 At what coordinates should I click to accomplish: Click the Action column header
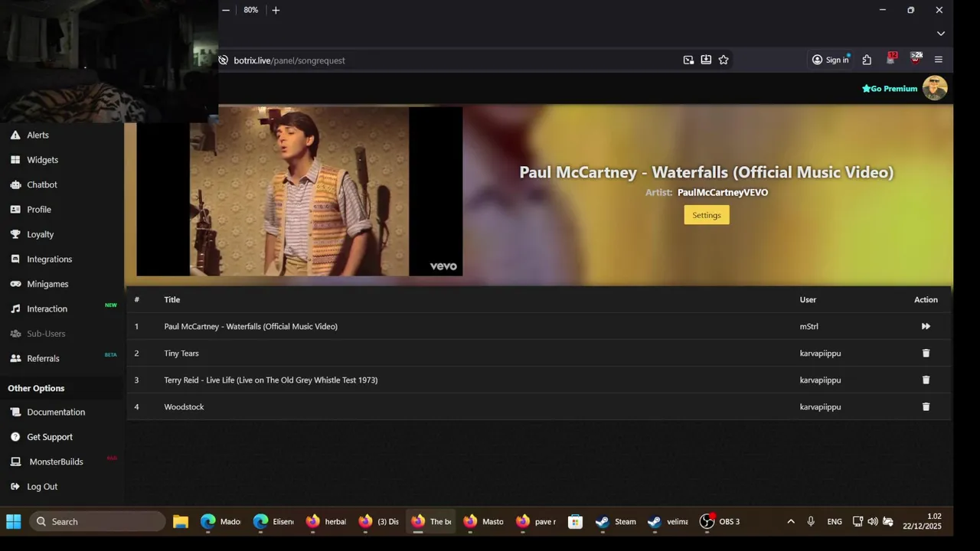[x=926, y=300]
